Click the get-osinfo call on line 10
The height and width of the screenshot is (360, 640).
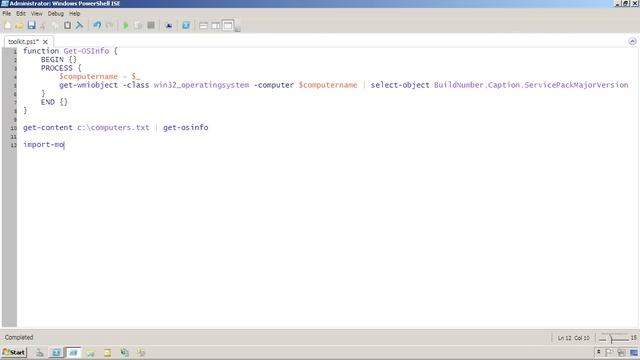point(186,127)
